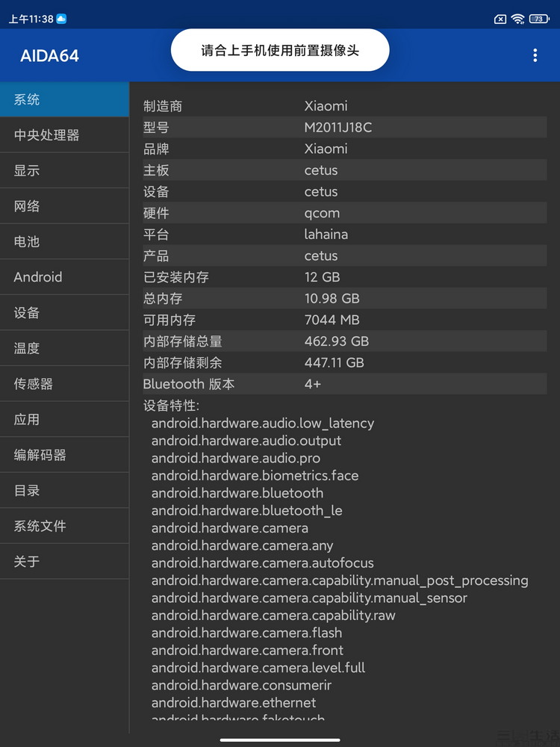This screenshot has width=560, height=747.
Task: Tap the android.hardware.bluetooth entry
Action: (237, 493)
